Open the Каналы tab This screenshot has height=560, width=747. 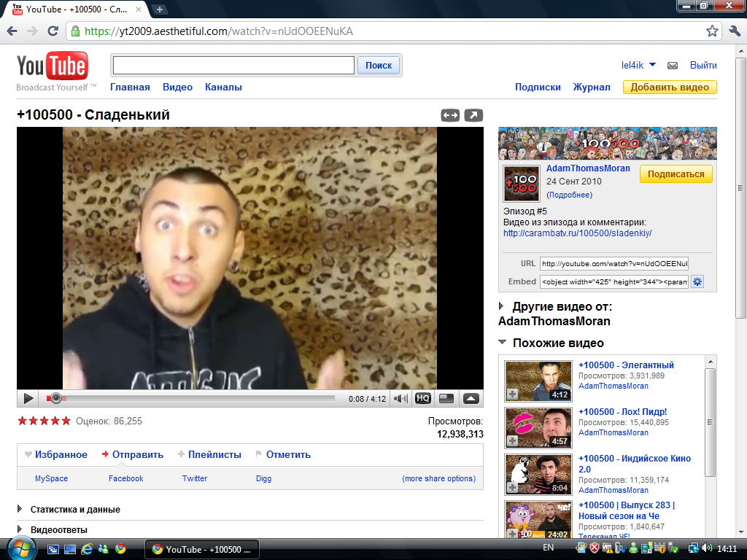(223, 87)
